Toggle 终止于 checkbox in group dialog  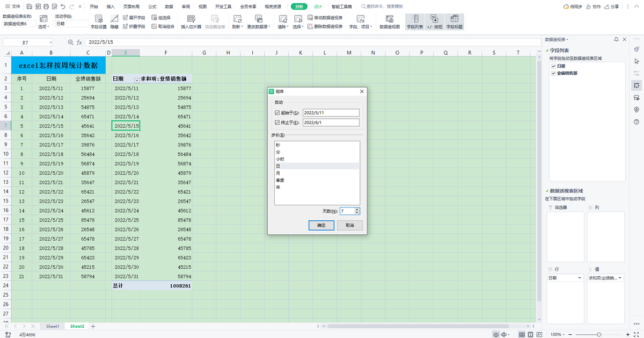coord(277,123)
